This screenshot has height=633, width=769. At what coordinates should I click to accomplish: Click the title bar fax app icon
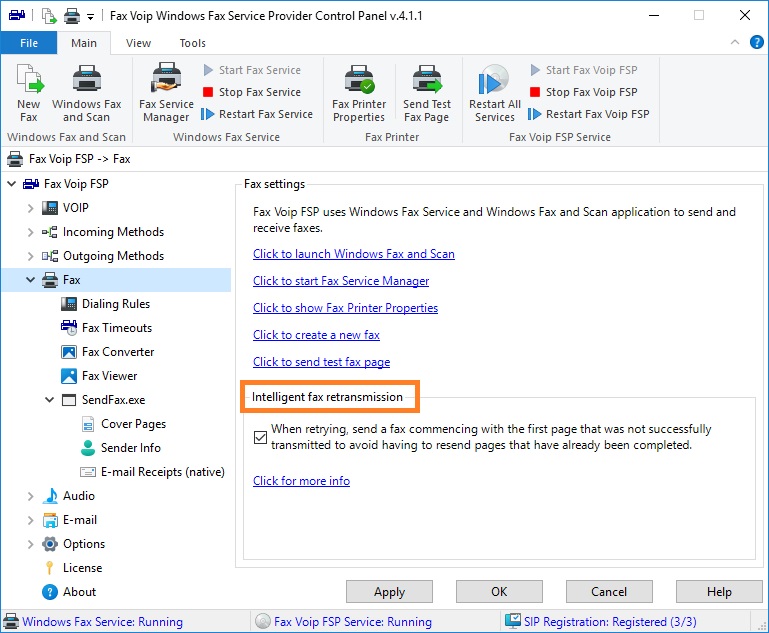click(17, 16)
